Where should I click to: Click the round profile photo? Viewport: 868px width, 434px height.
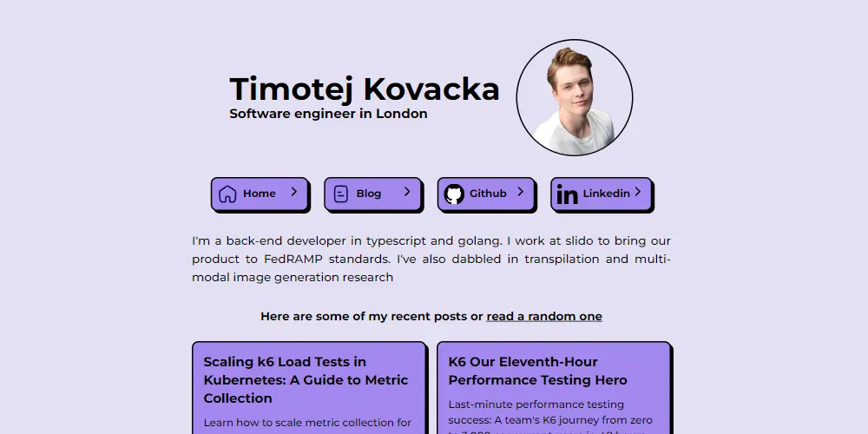575,98
